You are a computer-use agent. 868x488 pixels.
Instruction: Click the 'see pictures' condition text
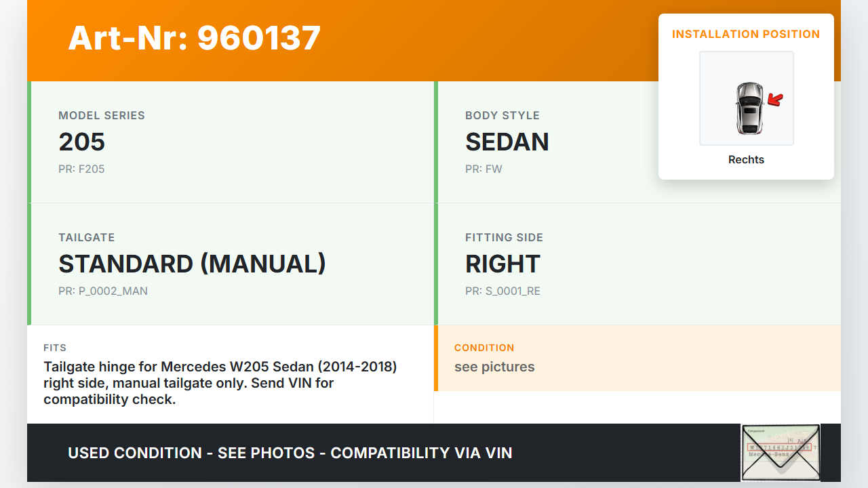[494, 367]
